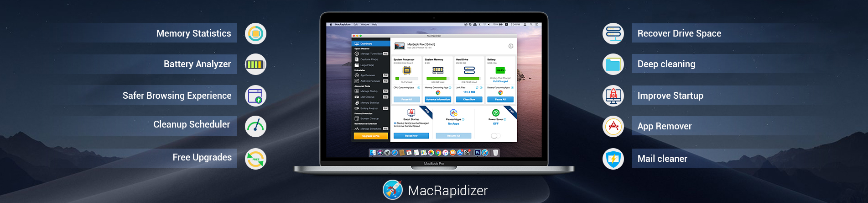Image resolution: width=868 pixels, height=203 pixels.
Task: Click the Spotlight search icon in the menu bar
Action: pos(531,24)
